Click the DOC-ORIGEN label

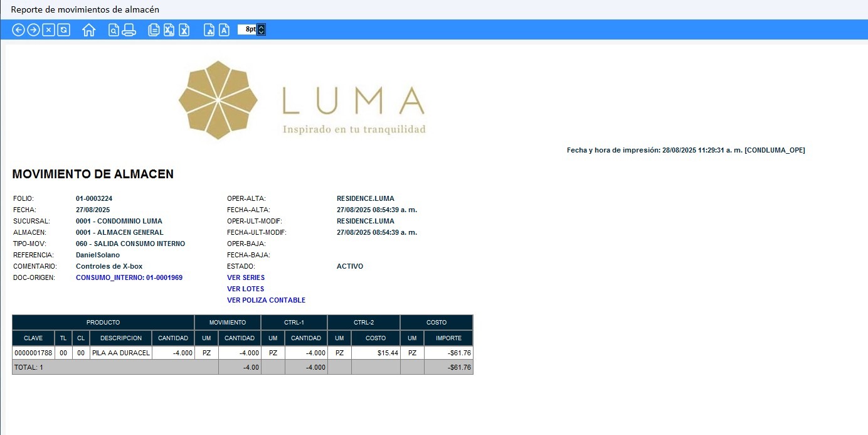tap(34, 277)
